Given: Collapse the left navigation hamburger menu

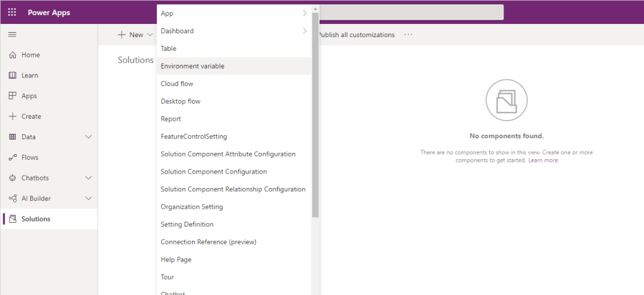Looking at the screenshot, I should pos(12,34).
